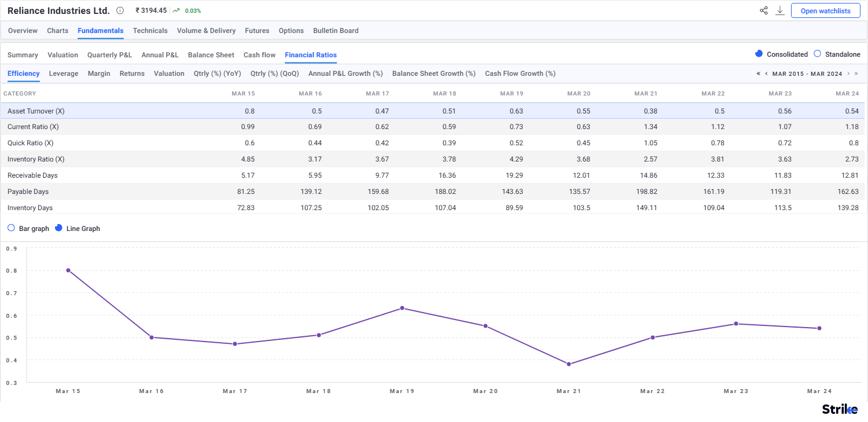The height and width of the screenshot is (422, 868).
Task: Select the Inventory Ratio (X) row
Action: click(432, 159)
